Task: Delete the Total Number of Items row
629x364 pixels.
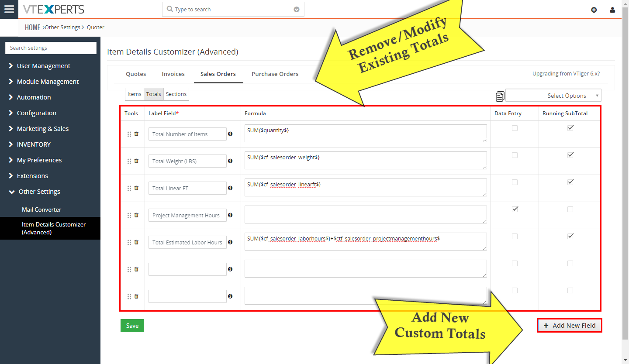Action: (136, 134)
